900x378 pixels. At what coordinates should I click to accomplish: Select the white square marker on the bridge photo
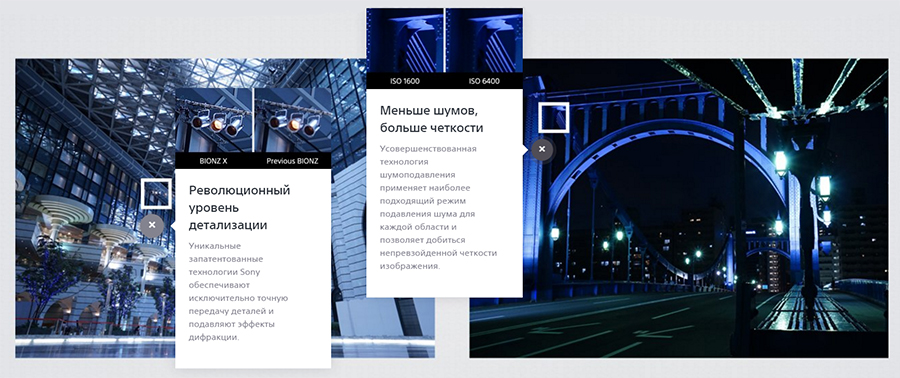(553, 118)
